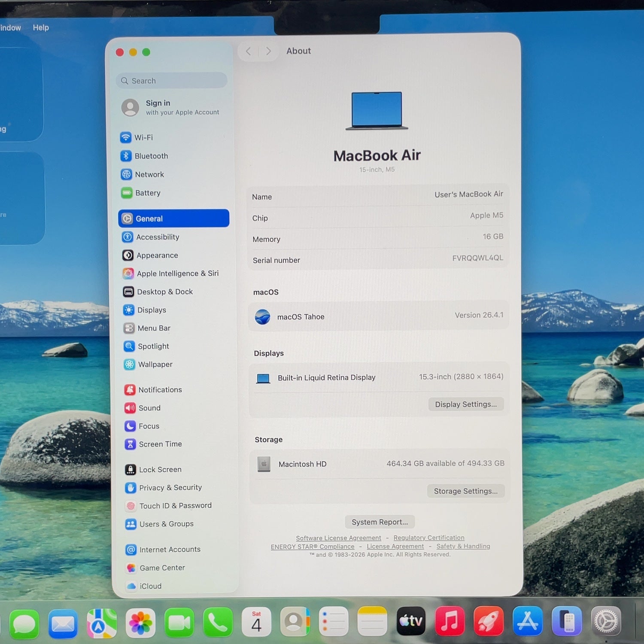
Task: Click the Search field in the sidebar
Action: click(171, 81)
